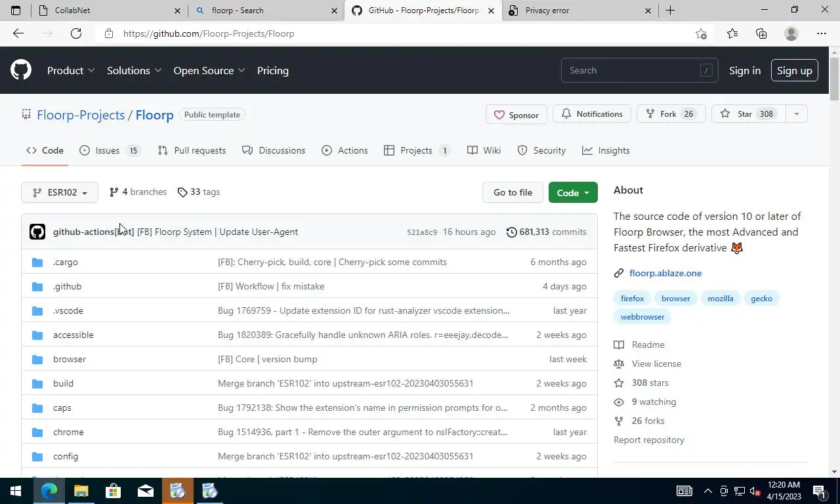Add this page to favorites

pyautogui.click(x=701, y=33)
